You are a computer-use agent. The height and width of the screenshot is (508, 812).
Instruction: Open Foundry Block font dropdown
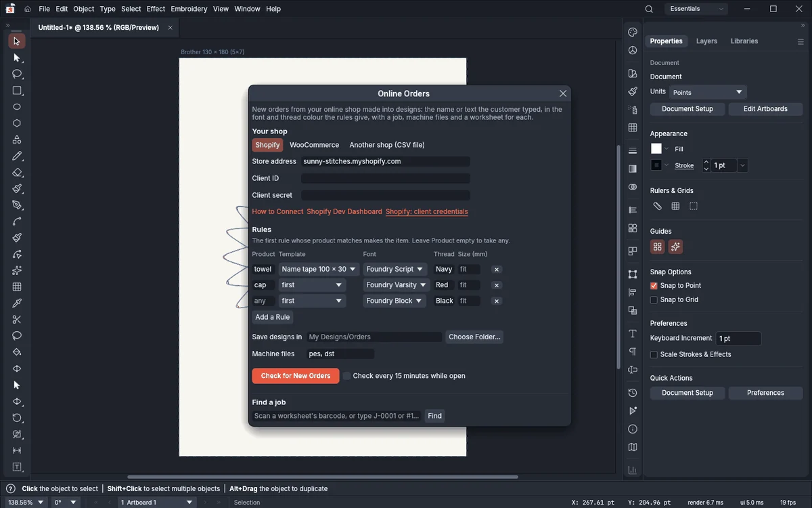[x=395, y=301]
